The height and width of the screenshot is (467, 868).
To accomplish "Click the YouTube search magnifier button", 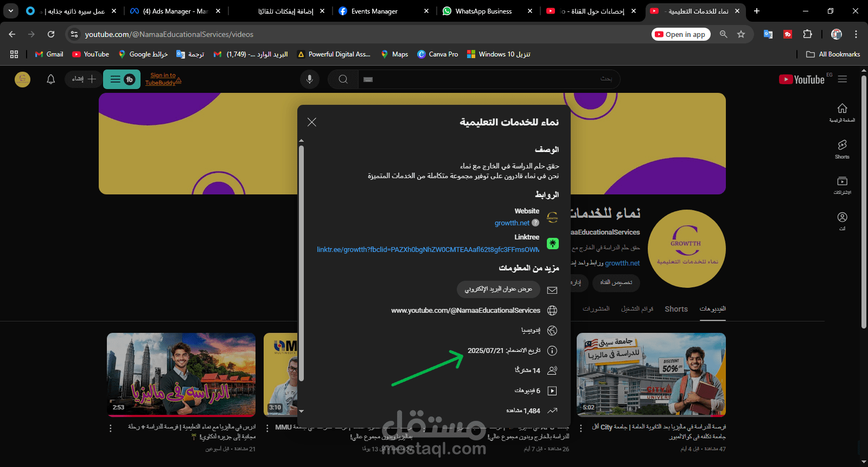I will coord(343,79).
